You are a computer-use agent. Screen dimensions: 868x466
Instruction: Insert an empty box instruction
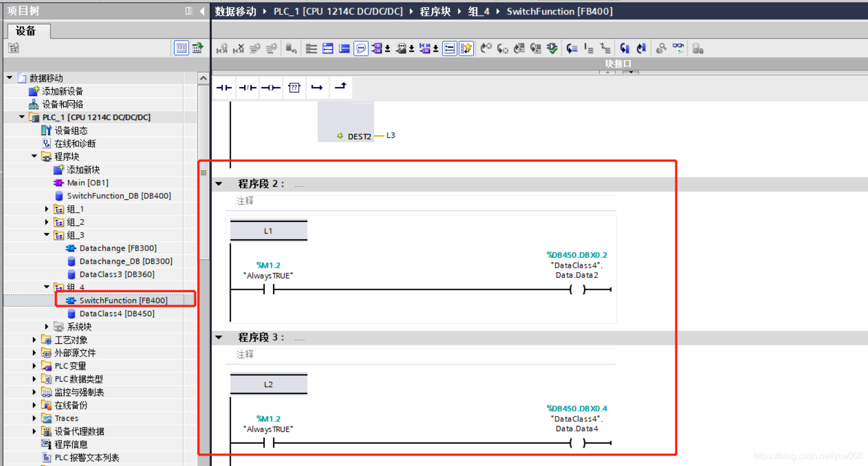294,88
